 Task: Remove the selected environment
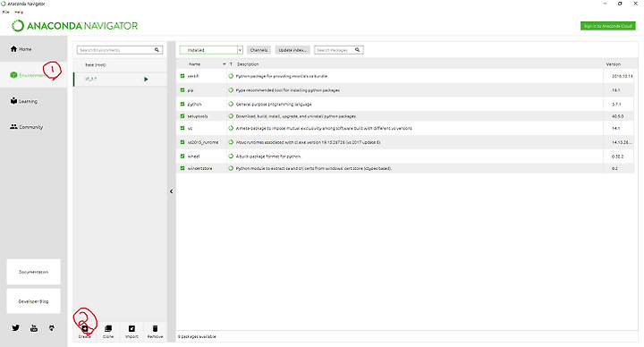(x=155, y=332)
